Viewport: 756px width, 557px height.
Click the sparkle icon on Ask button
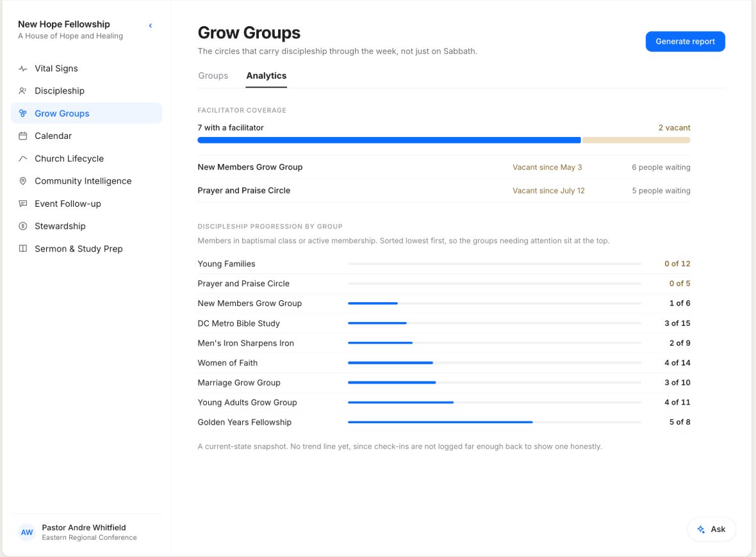click(701, 529)
